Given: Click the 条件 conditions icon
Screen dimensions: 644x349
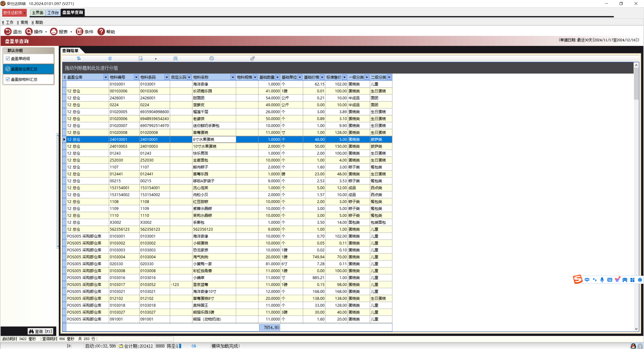Looking at the screenshot, I should click(x=79, y=31).
